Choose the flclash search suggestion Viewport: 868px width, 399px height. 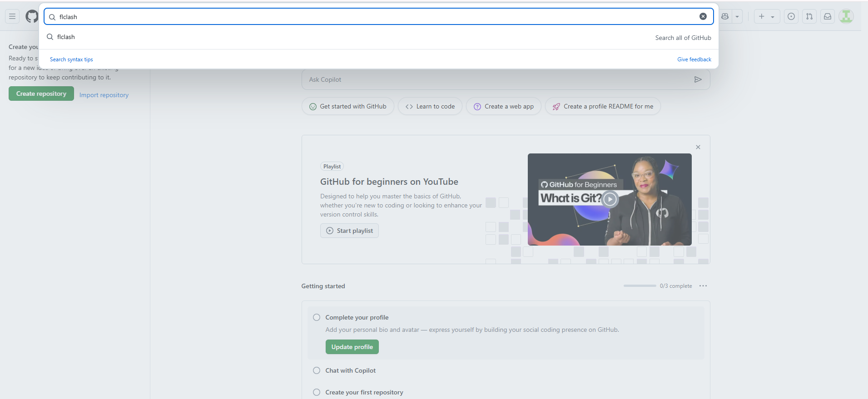[x=66, y=37]
